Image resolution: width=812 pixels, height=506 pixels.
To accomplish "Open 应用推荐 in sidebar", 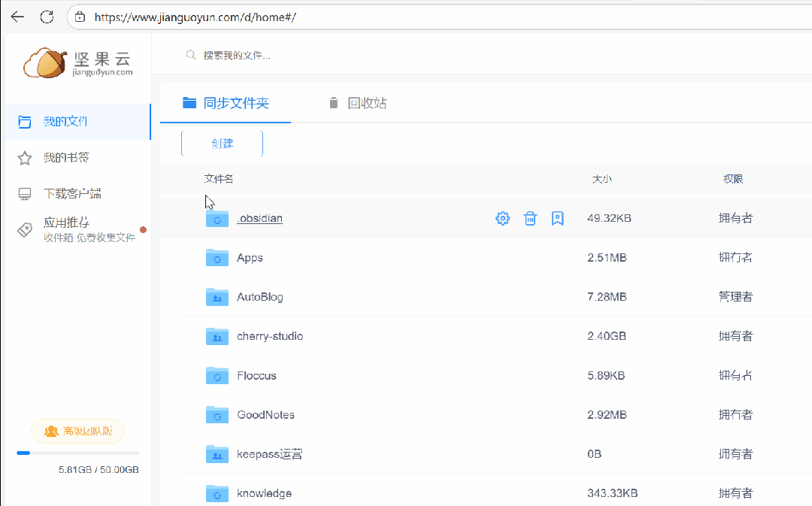I will pos(77,229).
